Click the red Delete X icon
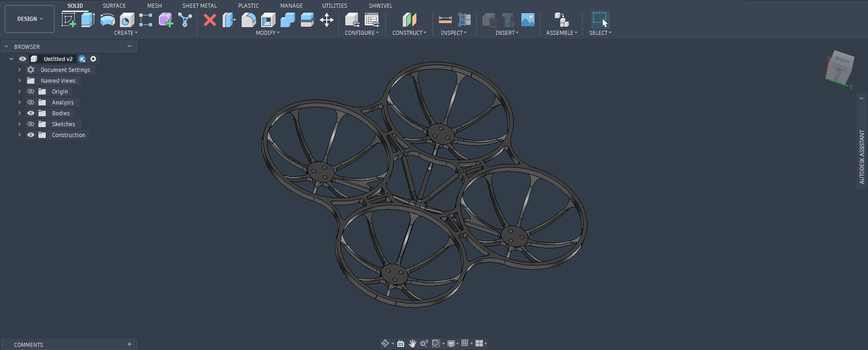This screenshot has width=868, height=350. (210, 20)
